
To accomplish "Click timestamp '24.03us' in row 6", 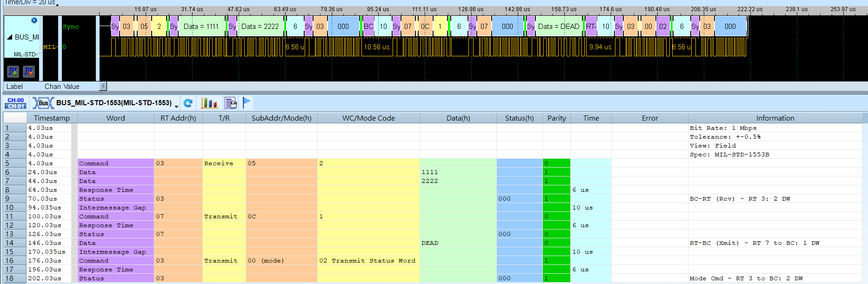I will pyautogui.click(x=42, y=172).
